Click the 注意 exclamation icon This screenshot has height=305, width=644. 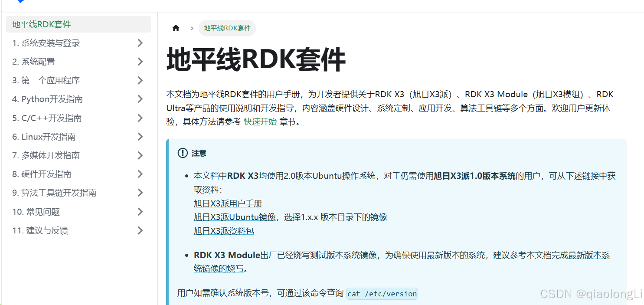pos(183,153)
